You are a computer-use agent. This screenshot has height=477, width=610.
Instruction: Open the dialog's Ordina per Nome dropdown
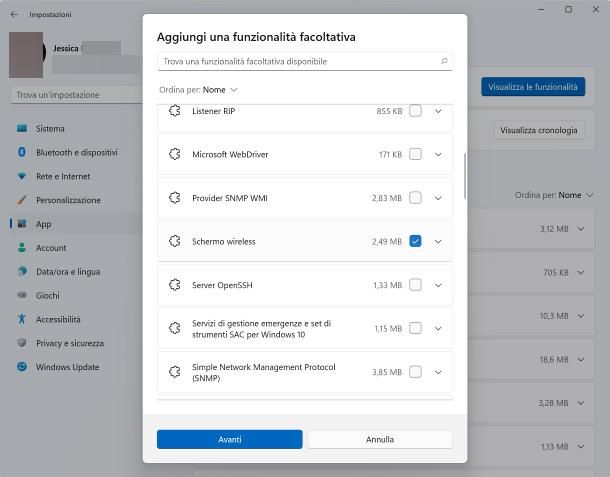tap(198, 90)
